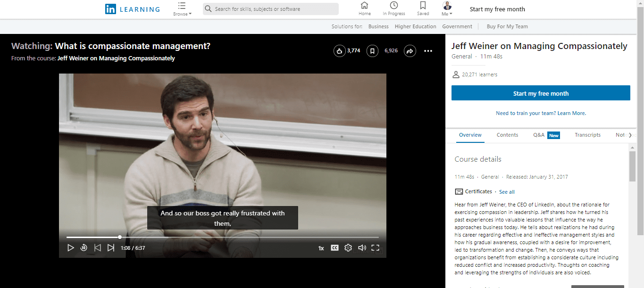Viewport: 644px width, 288px height.
Task: Click See all certificates
Action: click(x=507, y=192)
